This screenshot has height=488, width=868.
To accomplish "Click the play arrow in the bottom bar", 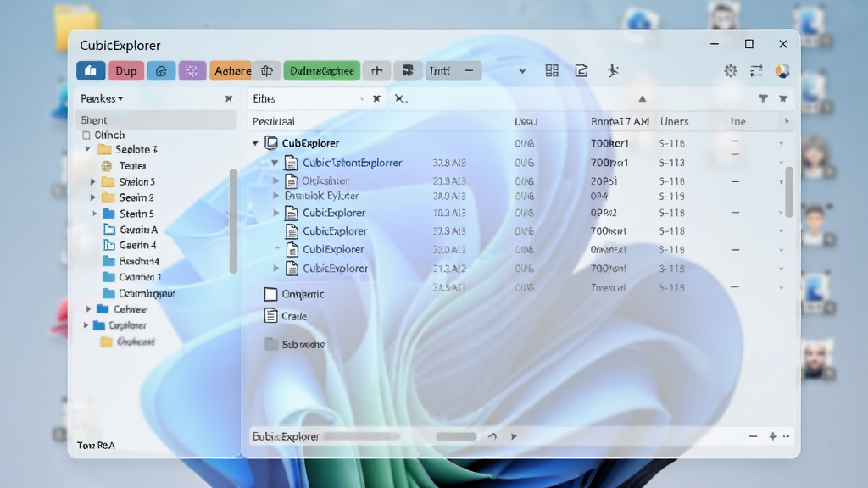I will tap(514, 436).
